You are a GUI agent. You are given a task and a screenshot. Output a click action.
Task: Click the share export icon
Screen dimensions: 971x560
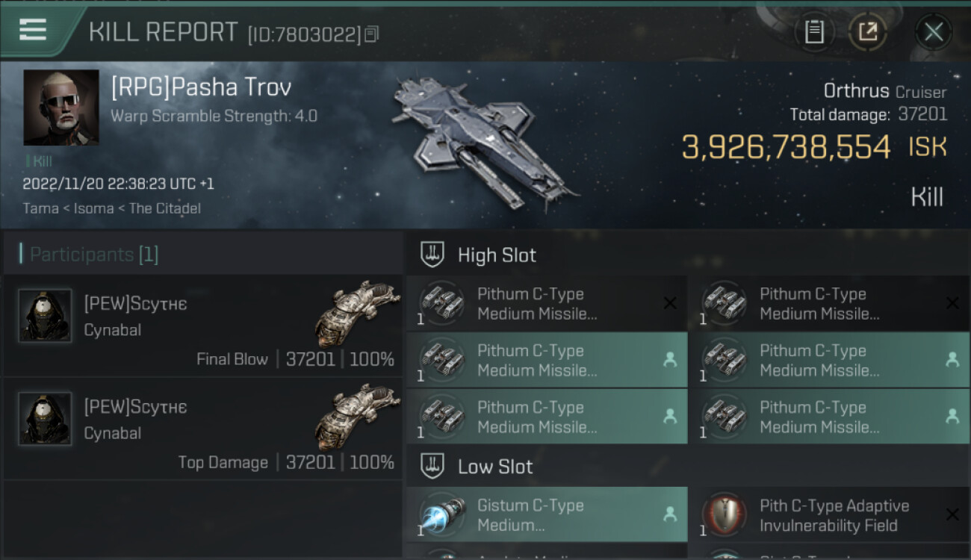click(868, 32)
